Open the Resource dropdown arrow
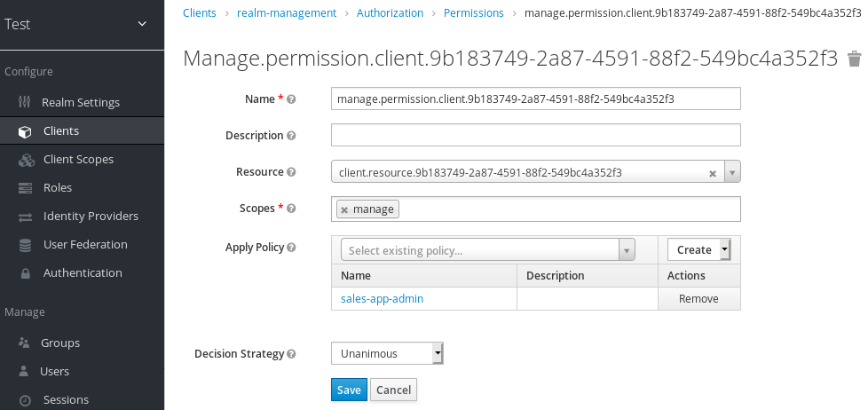868x410 pixels. click(732, 172)
